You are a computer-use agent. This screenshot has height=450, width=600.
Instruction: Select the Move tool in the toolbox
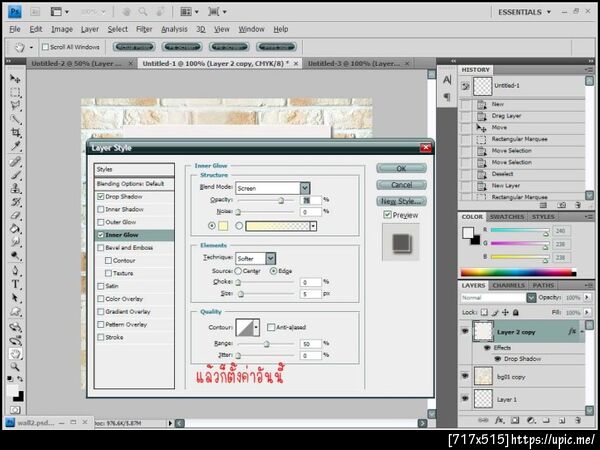click(x=15, y=79)
